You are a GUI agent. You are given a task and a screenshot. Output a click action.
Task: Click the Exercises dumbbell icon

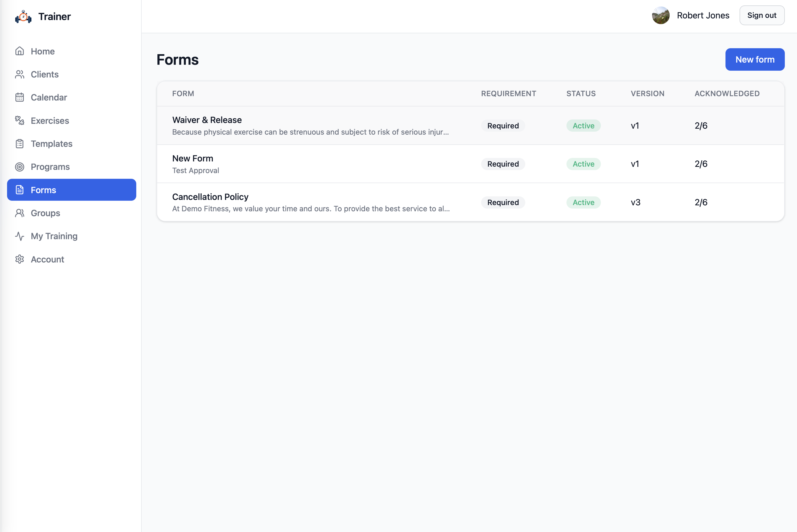tap(20, 121)
